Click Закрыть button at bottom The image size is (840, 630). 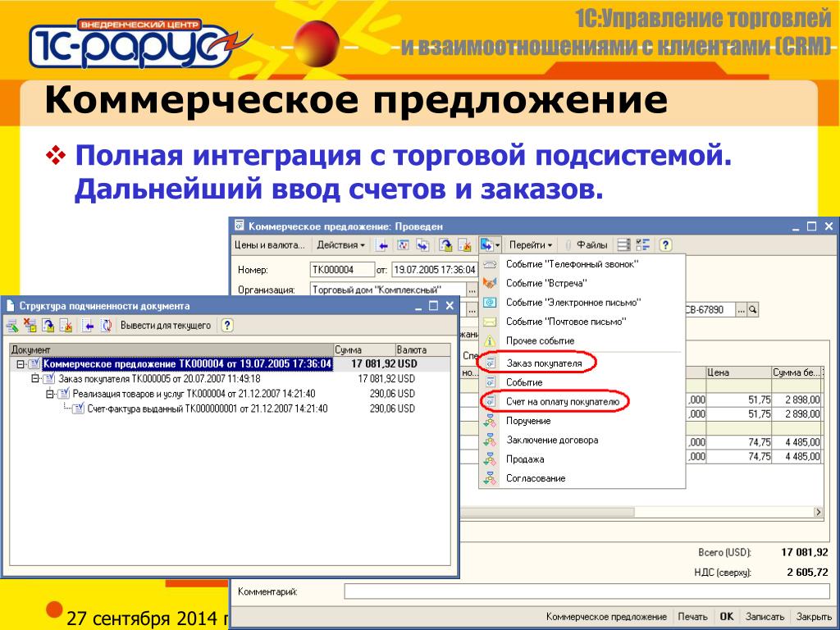click(814, 617)
